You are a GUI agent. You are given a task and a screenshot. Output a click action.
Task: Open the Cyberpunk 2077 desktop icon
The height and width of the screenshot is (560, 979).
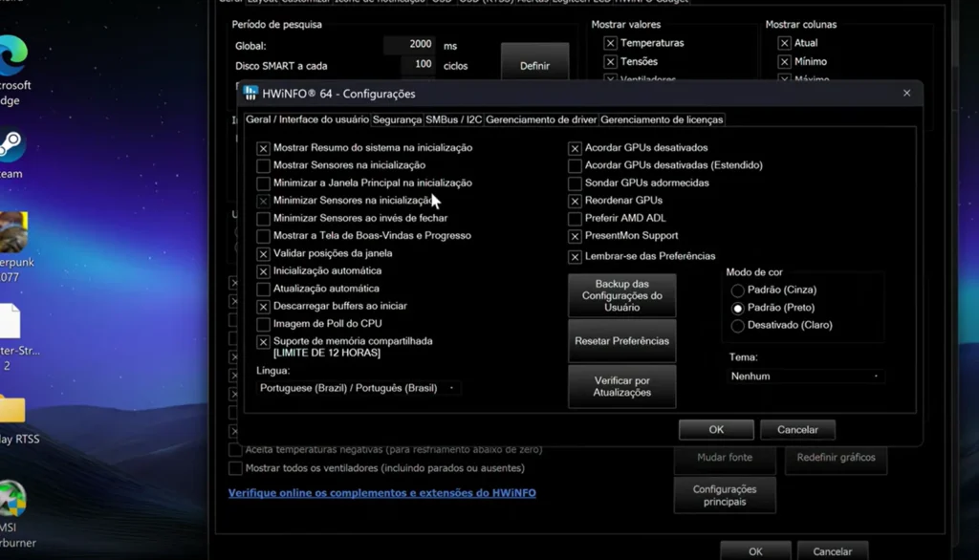[13, 232]
